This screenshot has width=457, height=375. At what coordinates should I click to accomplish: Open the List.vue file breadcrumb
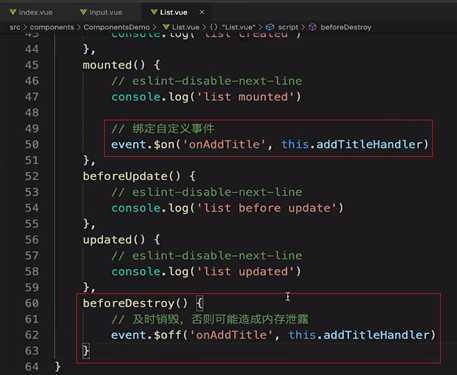[x=186, y=27]
